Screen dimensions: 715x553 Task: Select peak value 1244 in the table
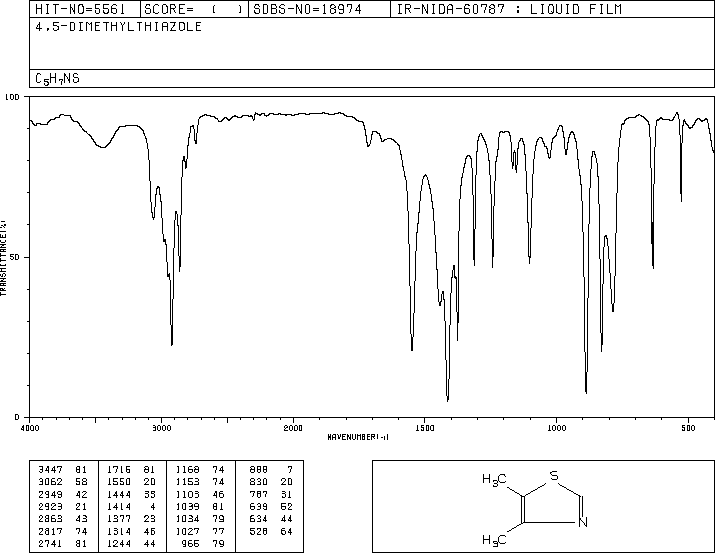point(119,543)
